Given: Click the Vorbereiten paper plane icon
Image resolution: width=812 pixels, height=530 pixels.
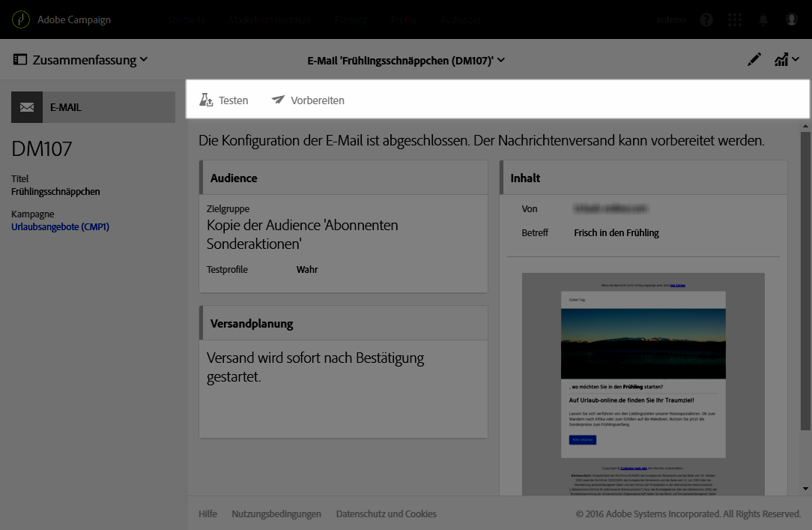Looking at the screenshot, I should [278, 100].
